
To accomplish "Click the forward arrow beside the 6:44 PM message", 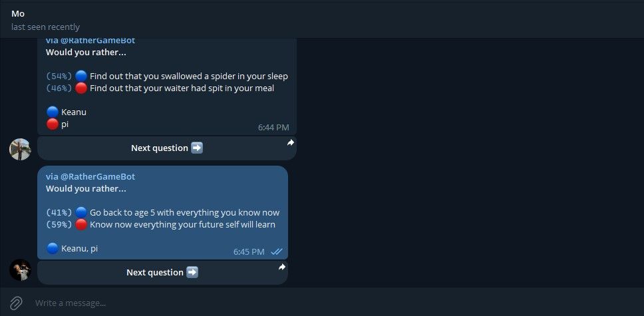I will pos(290,142).
